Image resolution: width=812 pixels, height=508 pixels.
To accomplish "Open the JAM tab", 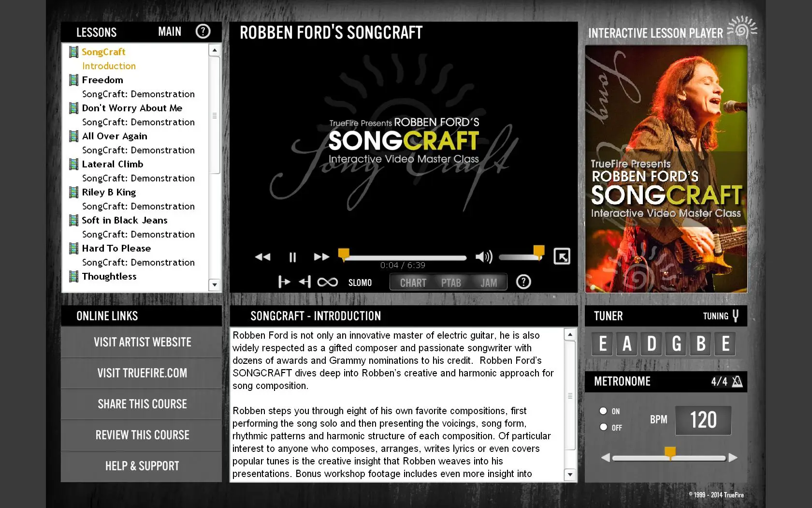I will [x=489, y=283].
